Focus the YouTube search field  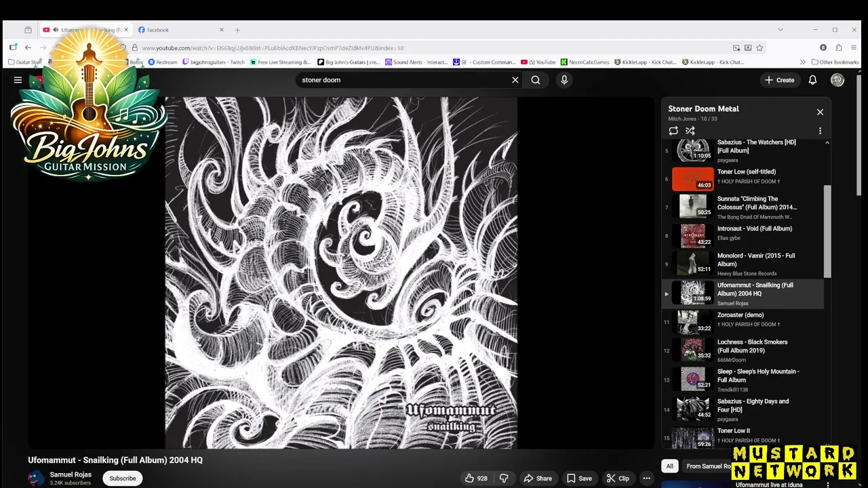point(403,80)
